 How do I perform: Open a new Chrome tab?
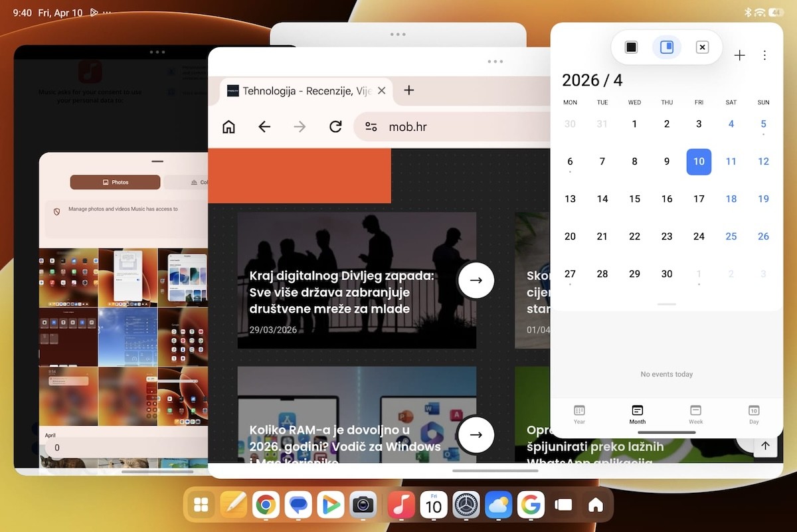pos(409,90)
